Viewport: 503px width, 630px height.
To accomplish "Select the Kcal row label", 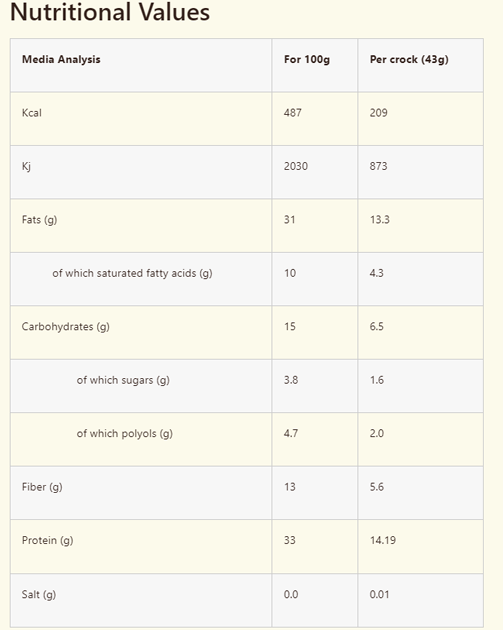I will tap(32, 113).
